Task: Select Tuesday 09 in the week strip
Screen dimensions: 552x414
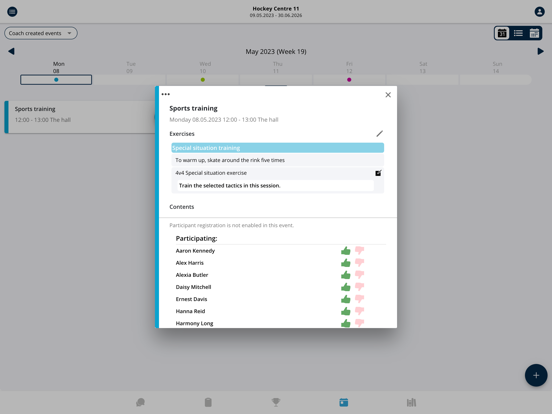Action: [x=130, y=80]
